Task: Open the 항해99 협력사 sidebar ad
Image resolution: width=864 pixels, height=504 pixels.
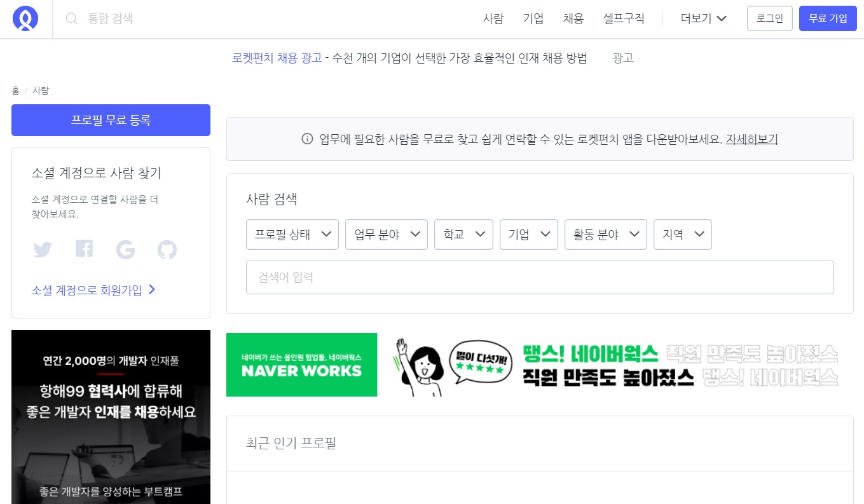Action: click(x=111, y=417)
